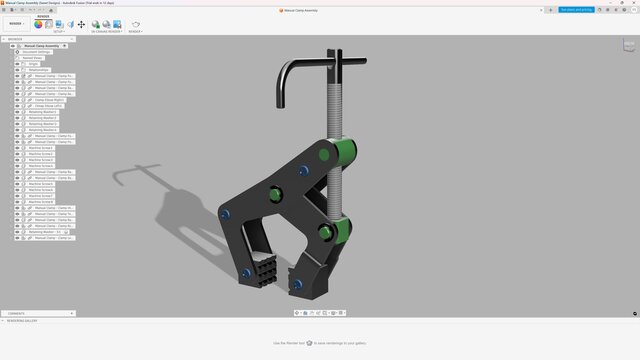640x360 pixels.
Task: Toggle visibility of the Origin folder
Action: 18,64
